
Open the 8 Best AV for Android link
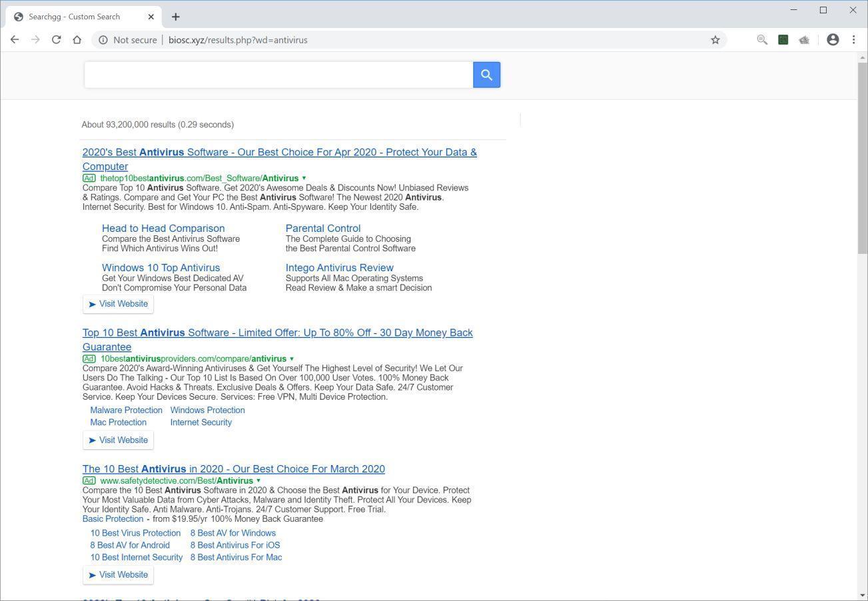(x=131, y=545)
